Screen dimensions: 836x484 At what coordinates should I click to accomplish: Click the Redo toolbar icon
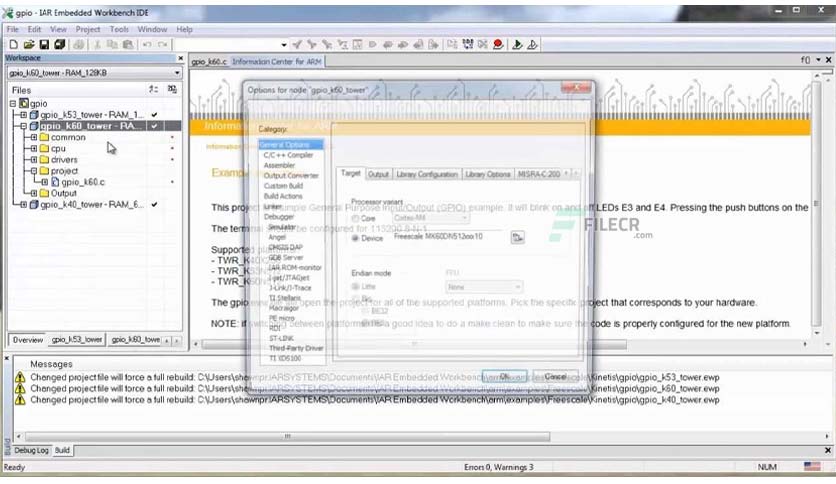click(x=163, y=45)
